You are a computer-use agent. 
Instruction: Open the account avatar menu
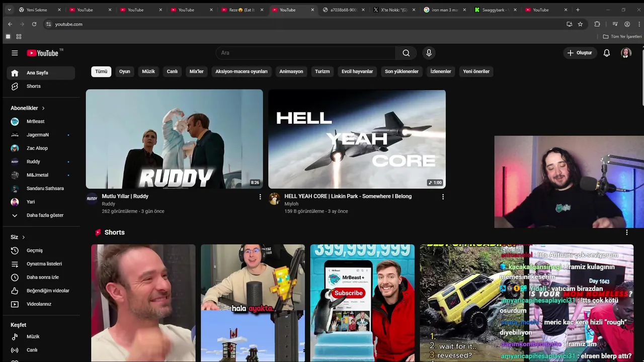coord(626,53)
